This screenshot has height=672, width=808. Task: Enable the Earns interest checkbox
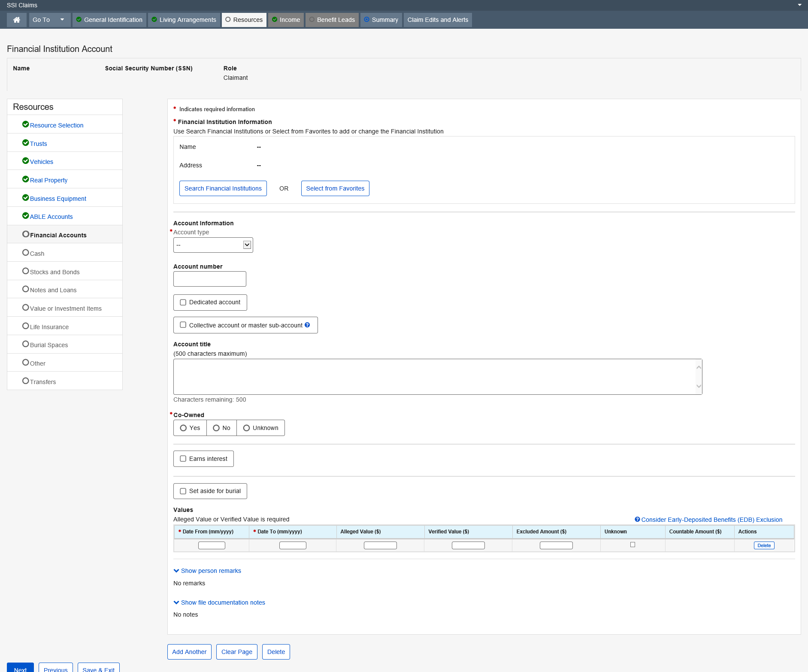click(183, 459)
